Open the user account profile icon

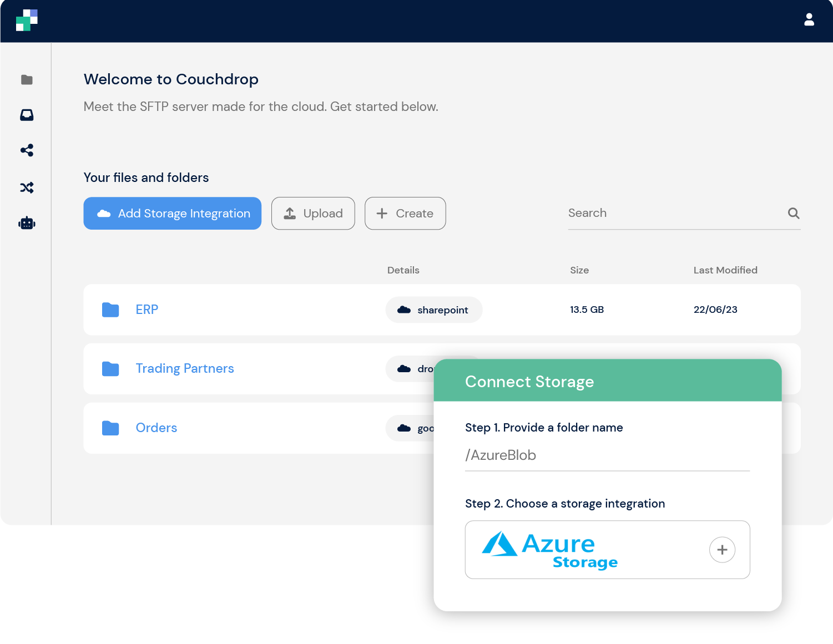[x=809, y=20]
